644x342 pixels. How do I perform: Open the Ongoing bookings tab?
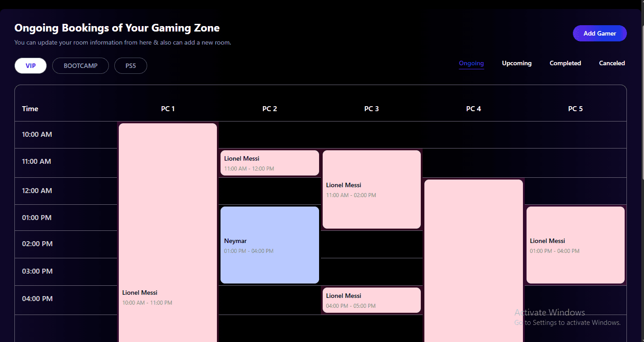coord(471,63)
